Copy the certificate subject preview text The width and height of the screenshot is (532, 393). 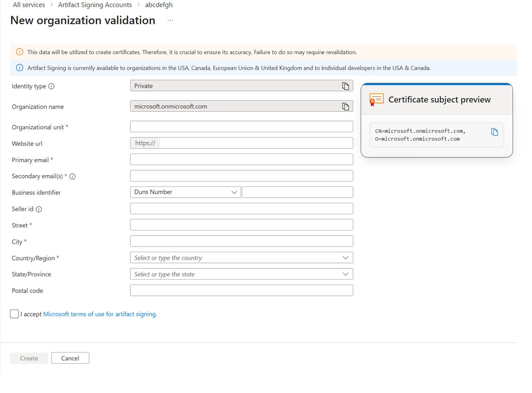coord(494,132)
